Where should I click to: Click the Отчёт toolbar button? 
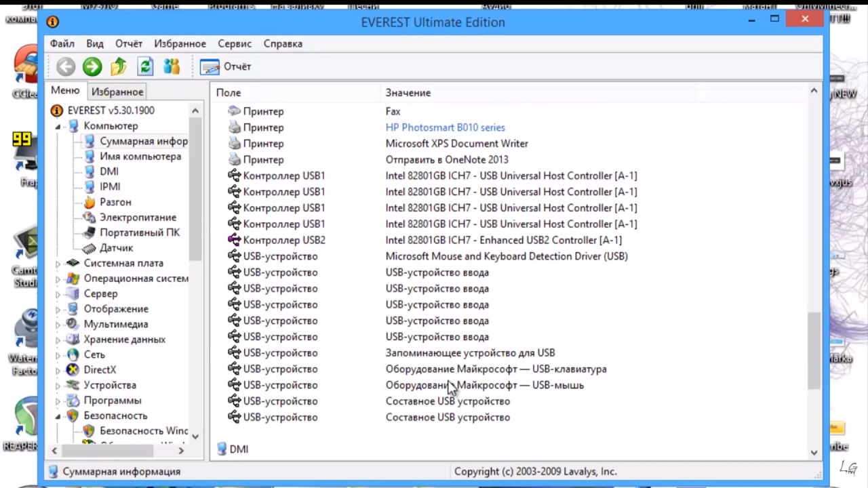226,66
